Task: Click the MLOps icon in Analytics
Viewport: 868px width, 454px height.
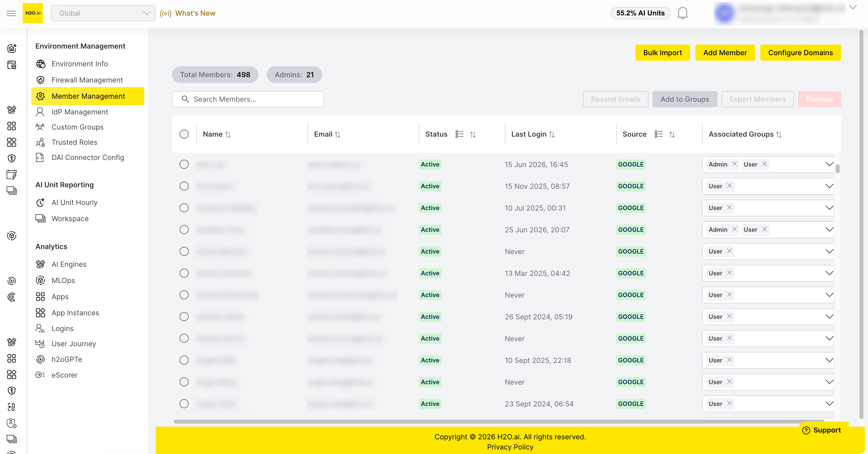Action: click(x=40, y=280)
